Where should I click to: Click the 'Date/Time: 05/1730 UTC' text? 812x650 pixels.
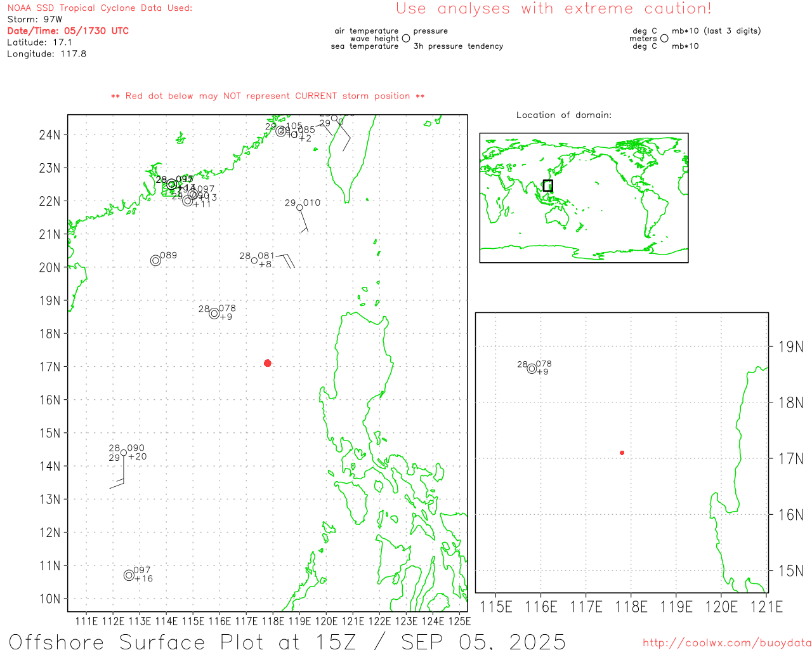click(x=68, y=31)
